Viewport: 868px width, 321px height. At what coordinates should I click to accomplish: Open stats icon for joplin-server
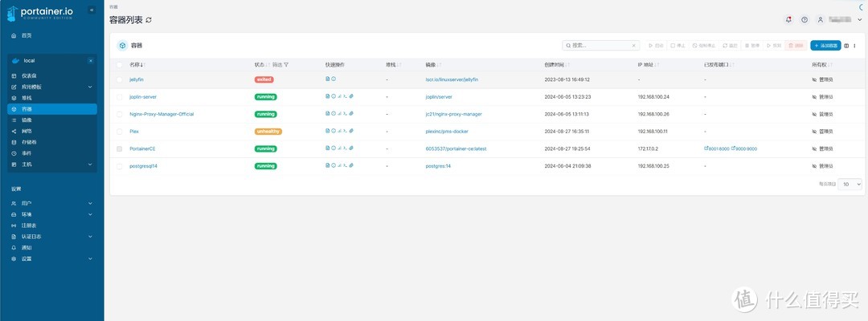pos(339,96)
